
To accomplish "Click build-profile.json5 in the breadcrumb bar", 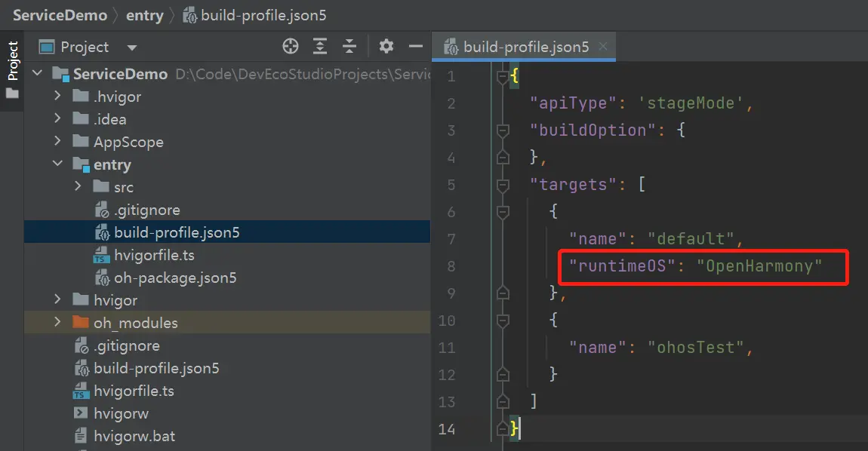I will tap(254, 16).
